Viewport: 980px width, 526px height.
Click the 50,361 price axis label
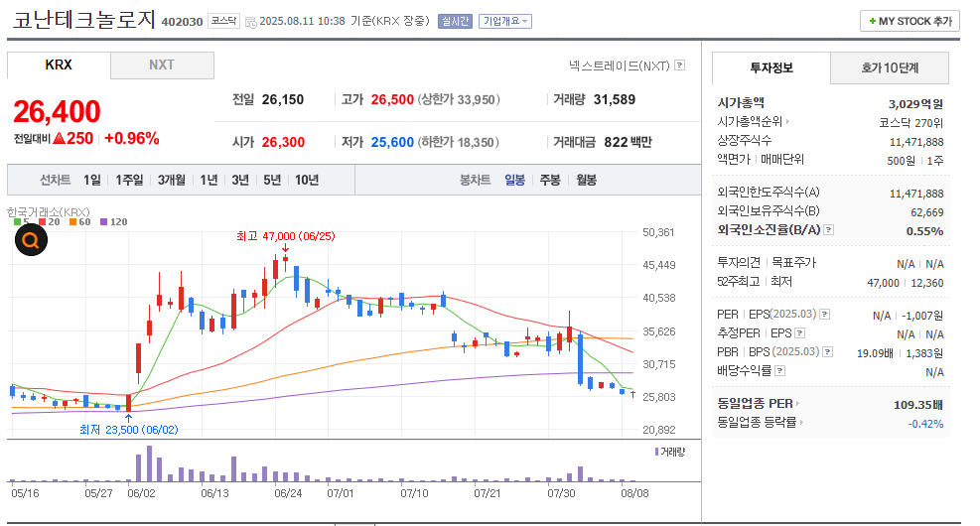[x=658, y=232]
